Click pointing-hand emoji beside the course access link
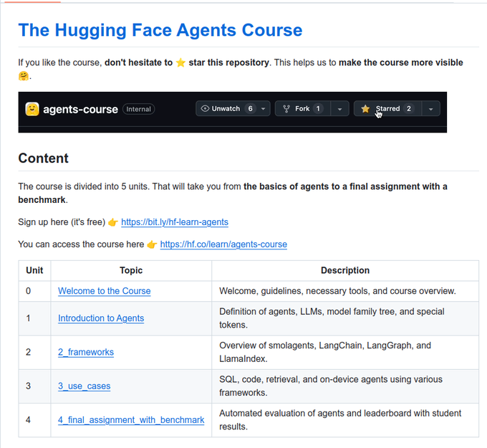487x448 pixels. (x=152, y=244)
